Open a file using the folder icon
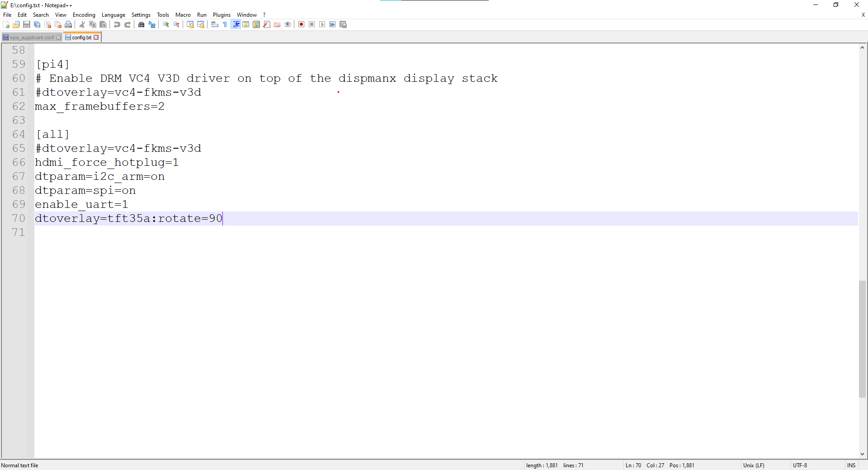This screenshot has height=470, width=868. click(x=16, y=24)
